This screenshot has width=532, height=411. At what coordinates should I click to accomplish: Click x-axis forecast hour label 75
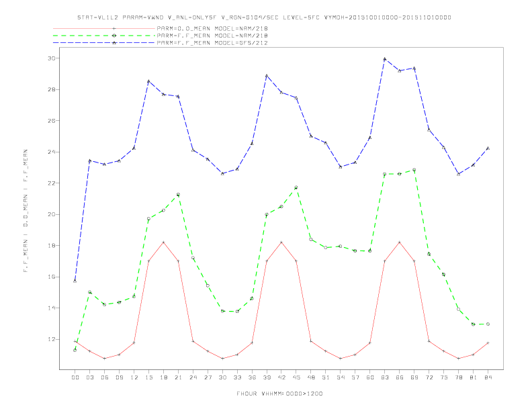(444, 377)
